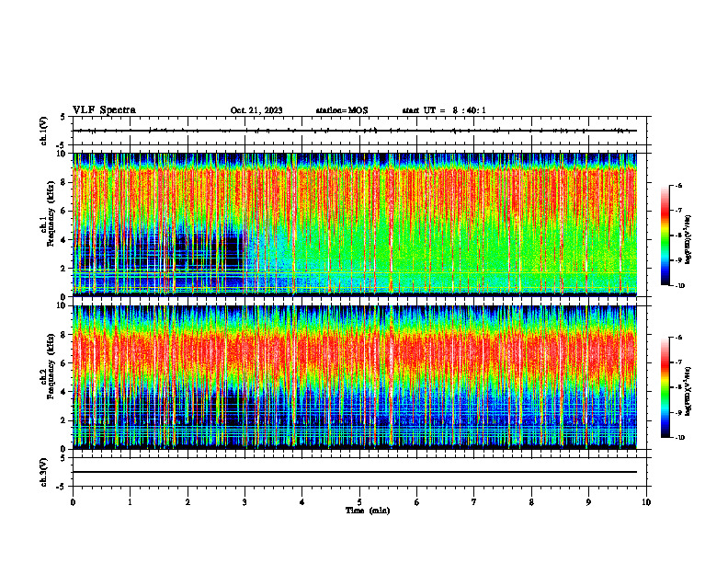Click the "-10" label on ch.2 color bar
The image size is (728, 563).
(x=680, y=438)
